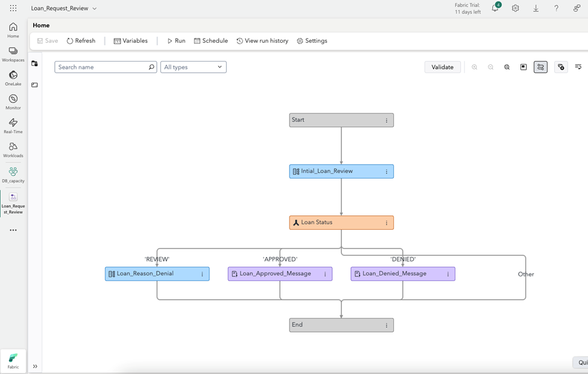Open Workloads in the left sidebar

13,150
